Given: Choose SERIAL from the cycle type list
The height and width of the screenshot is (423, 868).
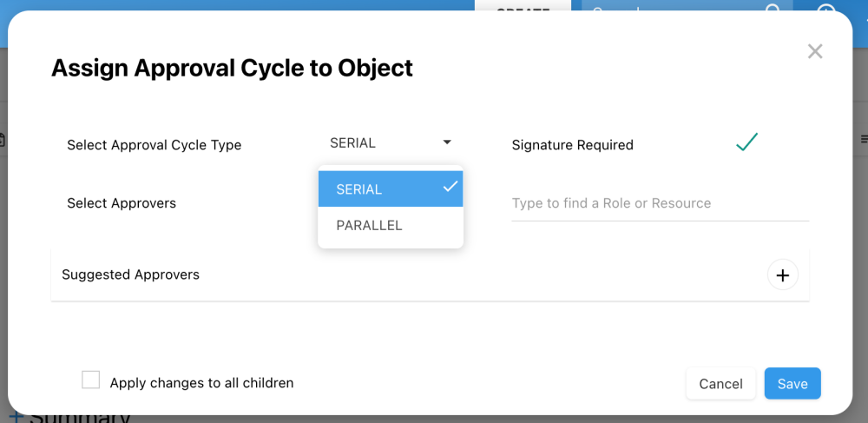Looking at the screenshot, I should tap(359, 189).
